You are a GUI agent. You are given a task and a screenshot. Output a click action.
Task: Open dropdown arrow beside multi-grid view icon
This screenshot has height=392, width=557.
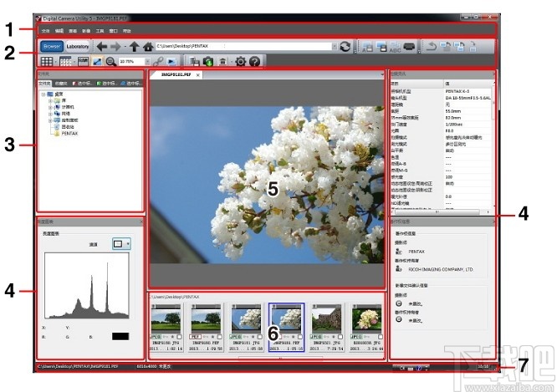(74, 62)
